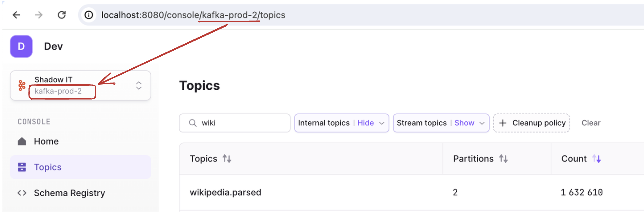The width and height of the screenshot is (644, 213).
Task: Click the Kafka cluster logo icon
Action: coord(22,85)
